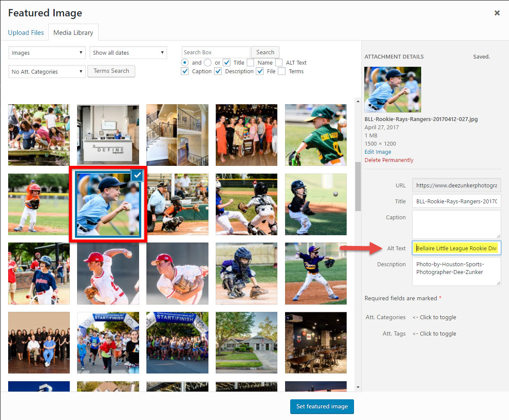Image resolution: width=509 pixels, height=420 pixels.
Task: Click the scrollbar down arrow of media grid
Action: tap(358, 387)
